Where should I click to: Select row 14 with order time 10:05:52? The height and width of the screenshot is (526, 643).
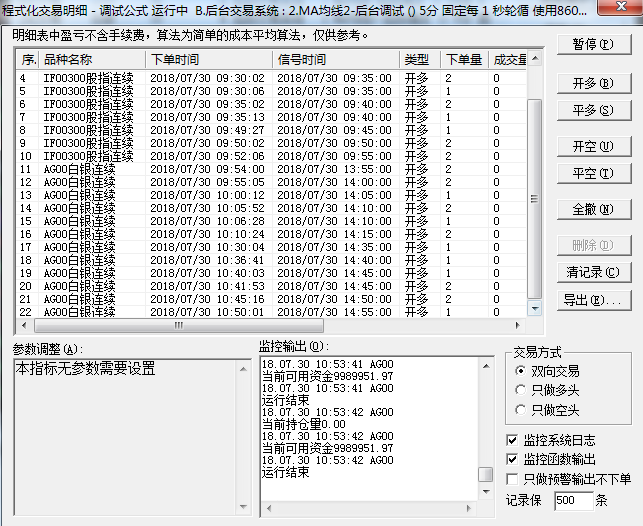pyautogui.click(x=271, y=208)
